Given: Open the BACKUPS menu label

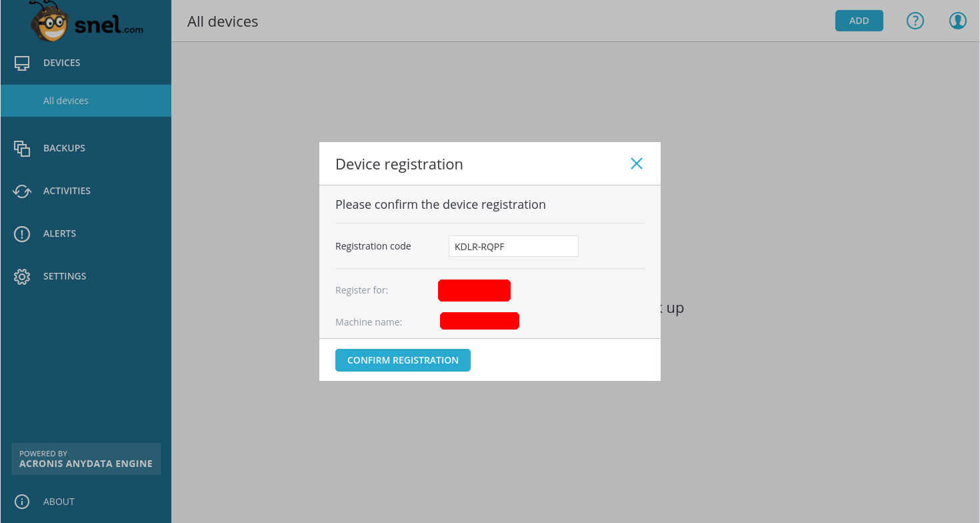Looking at the screenshot, I should [x=64, y=148].
